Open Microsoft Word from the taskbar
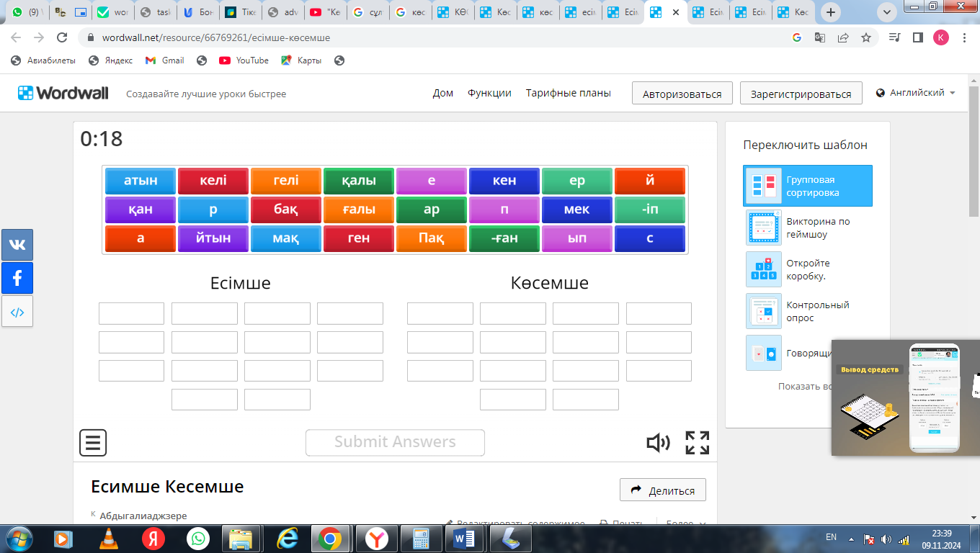Screen dimensions: 980x553 (464, 539)
